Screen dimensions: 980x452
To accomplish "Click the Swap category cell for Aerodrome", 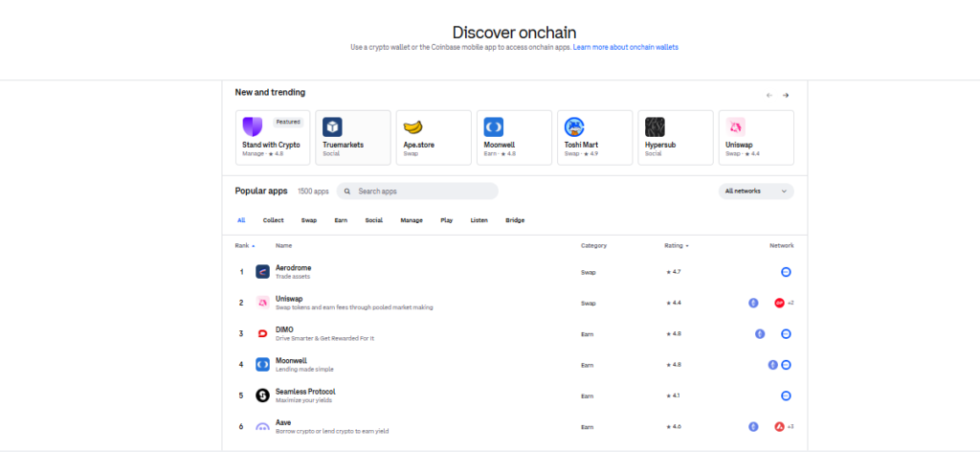I will point(589,272).
